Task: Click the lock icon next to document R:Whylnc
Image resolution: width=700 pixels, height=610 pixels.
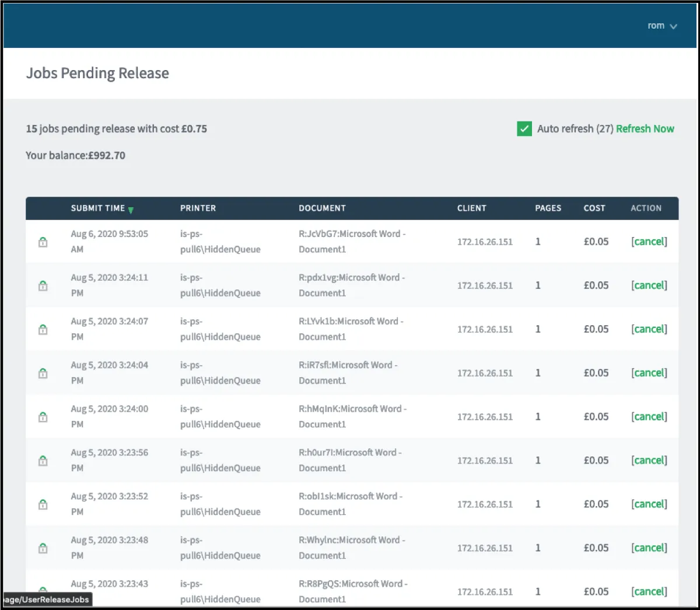Action: [43, 548]
